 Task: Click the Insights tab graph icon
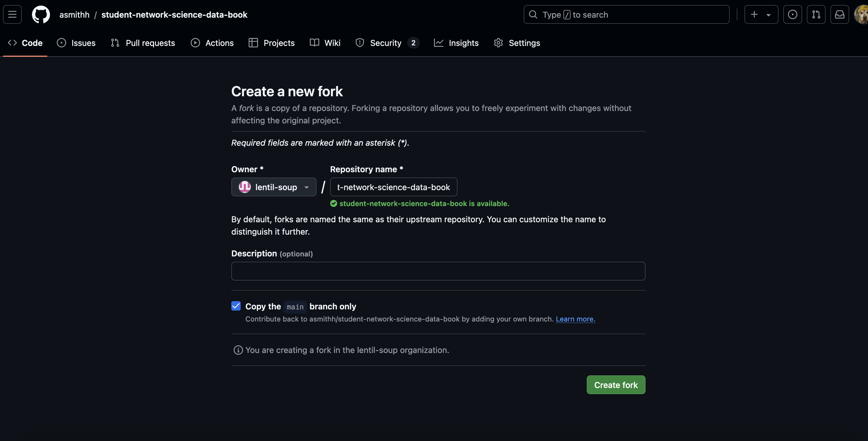(439, 43)
